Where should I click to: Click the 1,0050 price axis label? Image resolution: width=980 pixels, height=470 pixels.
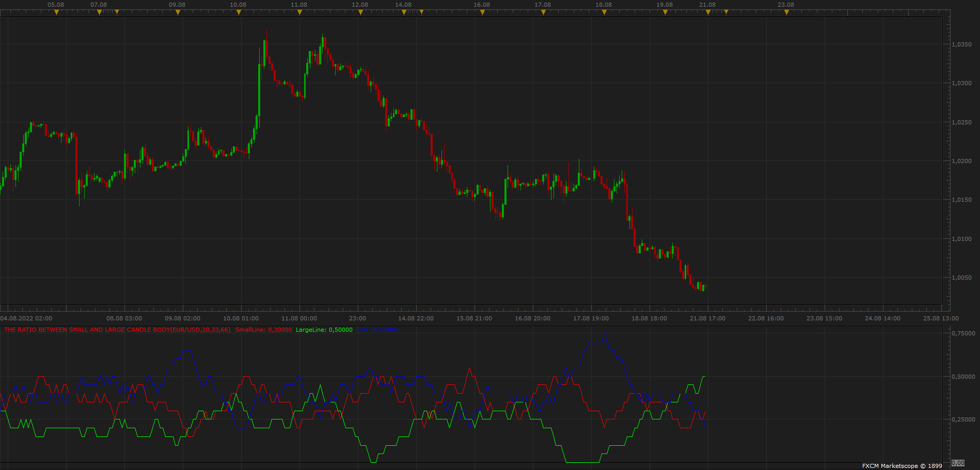point(961,278)
